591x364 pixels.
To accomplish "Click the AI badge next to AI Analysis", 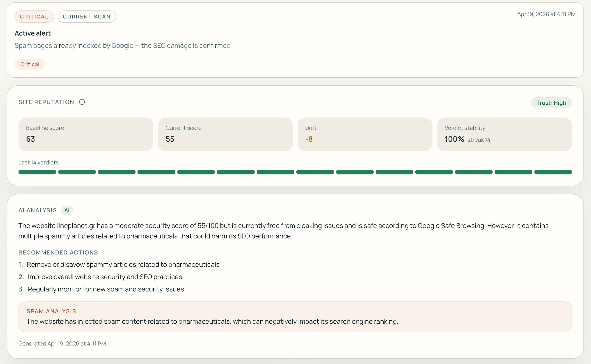I will point(67,210).
